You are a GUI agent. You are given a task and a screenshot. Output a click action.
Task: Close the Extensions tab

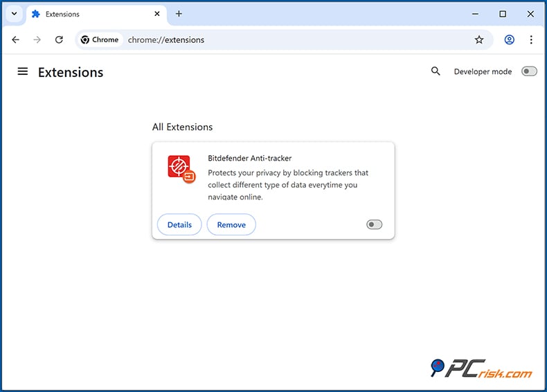(x=158, y=14)
